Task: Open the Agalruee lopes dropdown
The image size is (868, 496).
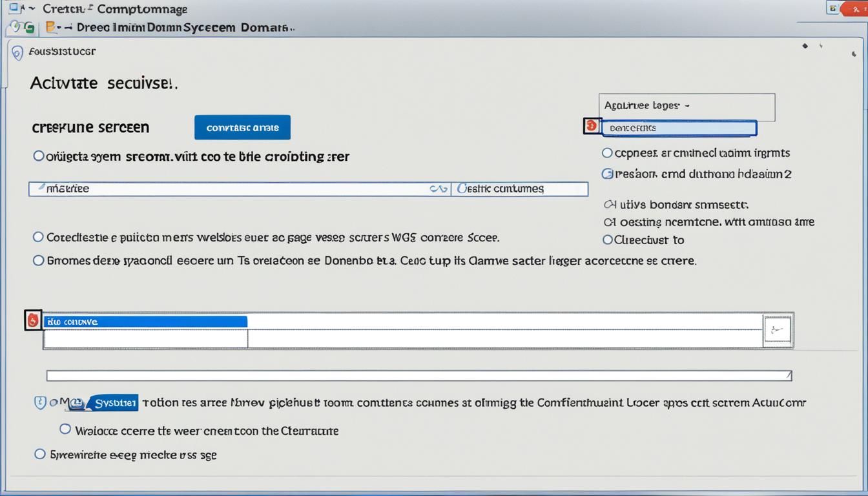Action: pyautogui.click(x=687, y=105)
